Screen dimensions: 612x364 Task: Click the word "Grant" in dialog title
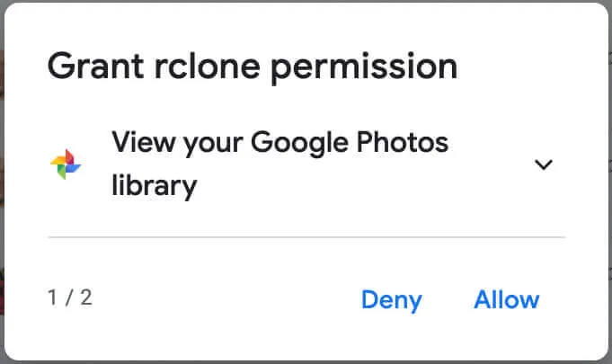[95, 66]
